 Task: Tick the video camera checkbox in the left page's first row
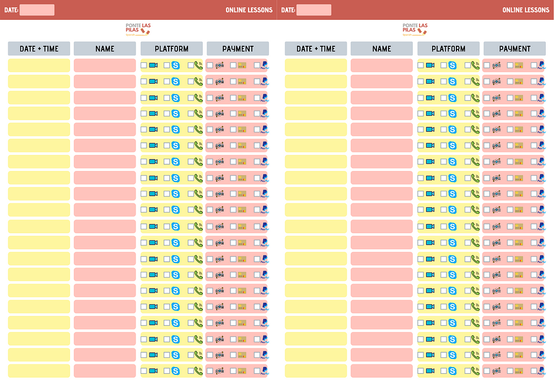click(x=143, y=65)
